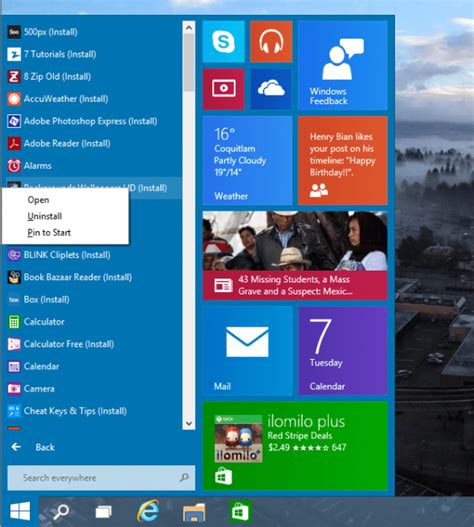Click the Adobe Reader icon

(x=14, y=144)
